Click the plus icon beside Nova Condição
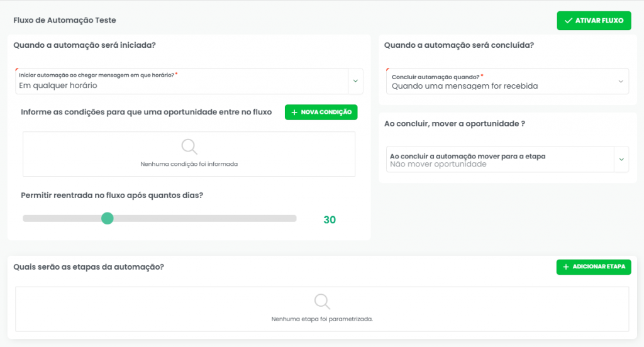644x347 pixels. 294,112
